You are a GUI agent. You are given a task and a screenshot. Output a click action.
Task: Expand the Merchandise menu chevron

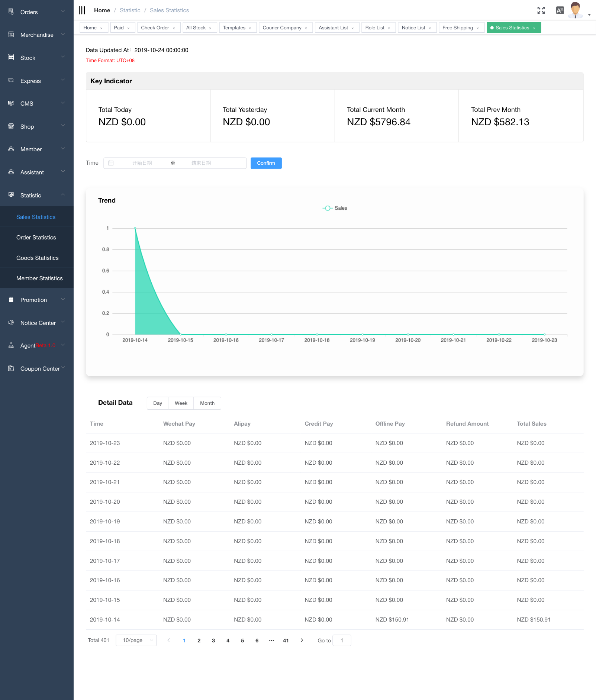(x=63, y=34)
